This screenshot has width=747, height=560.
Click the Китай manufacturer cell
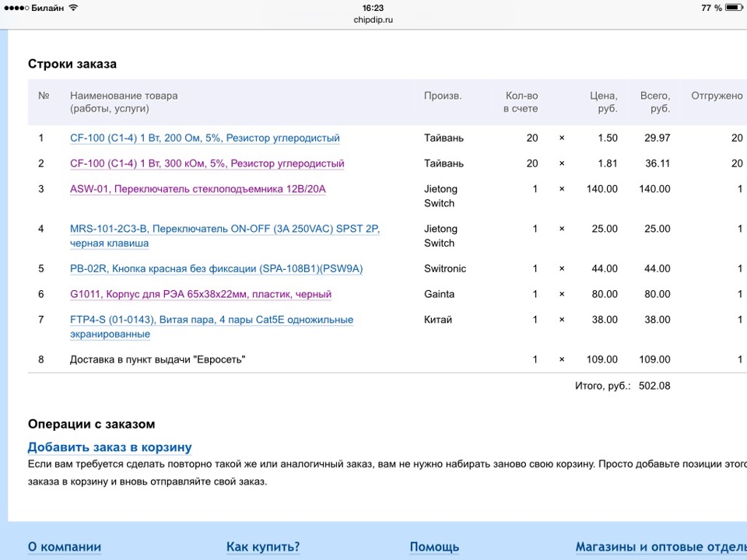pos(438,320)
